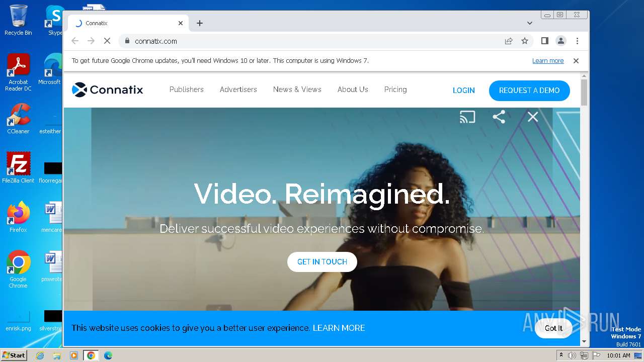The width and height of the screenshot is (644, 362).
Task: Open the Publishers menu
Action: pyautogui.click(x=187, y=89)
